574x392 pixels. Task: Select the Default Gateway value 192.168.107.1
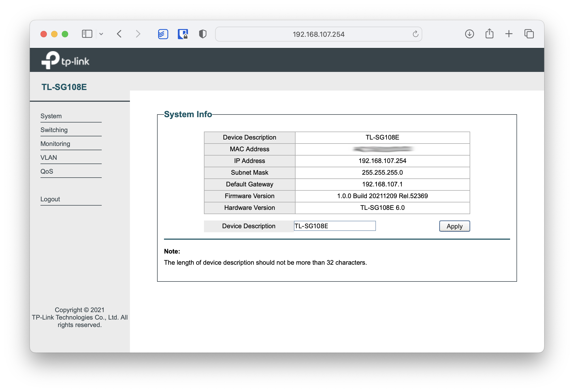pos(382,184)
